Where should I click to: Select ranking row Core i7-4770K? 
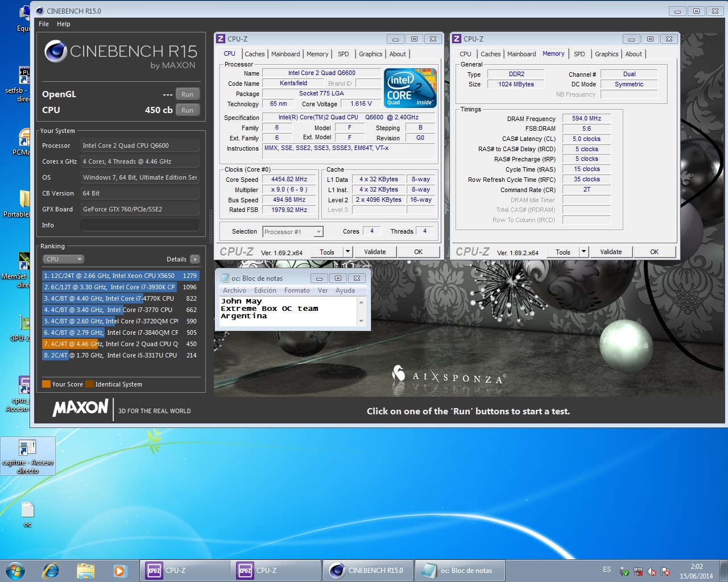click(121, 298)
